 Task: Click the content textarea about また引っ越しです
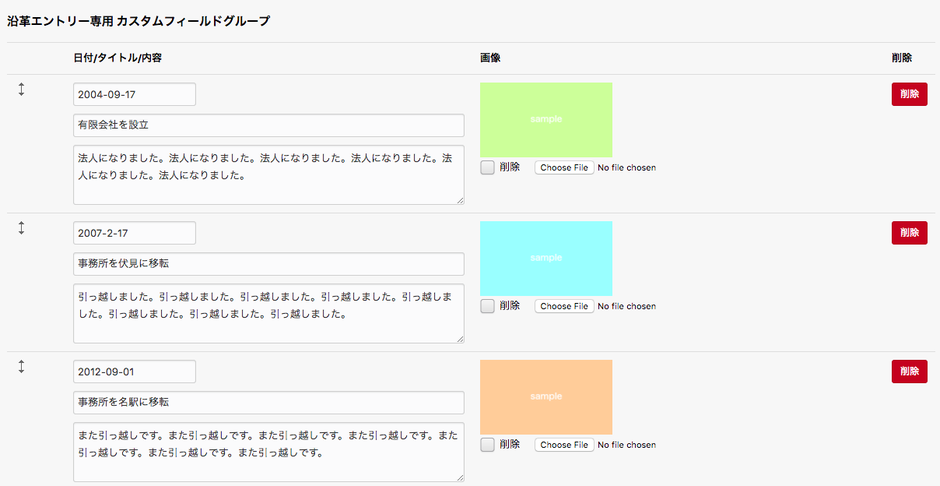tap(268, 452)
